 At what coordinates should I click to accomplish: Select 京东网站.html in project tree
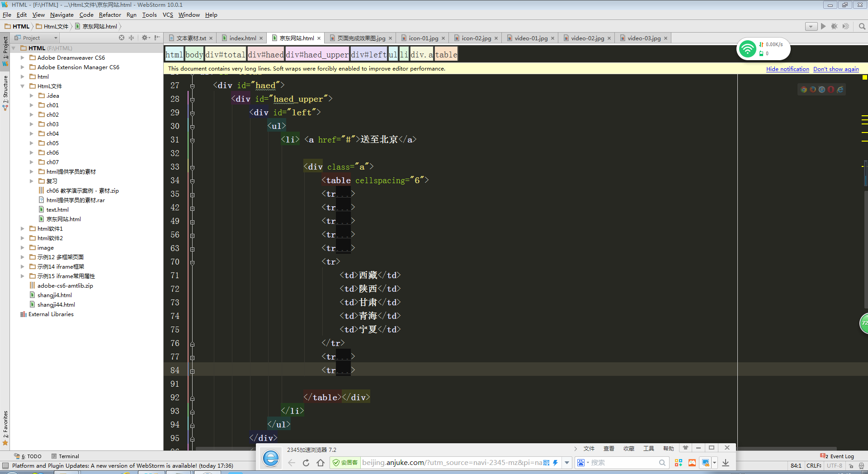click(63, 219)
